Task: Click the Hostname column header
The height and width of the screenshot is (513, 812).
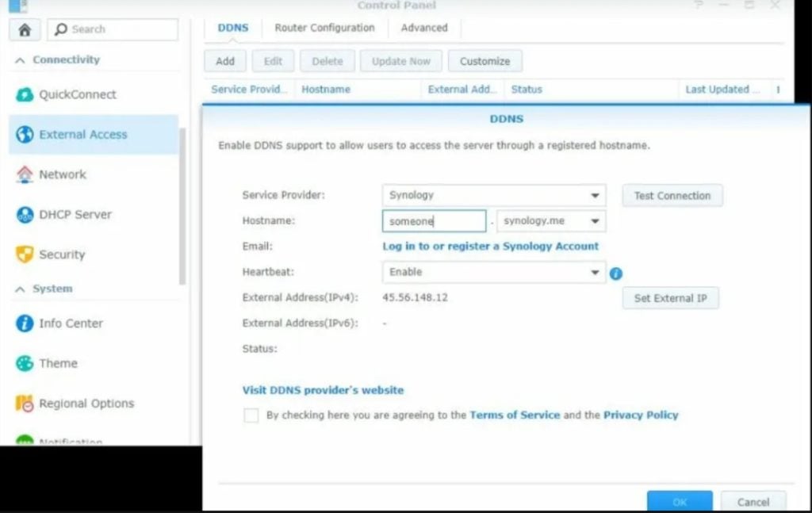Action: (x=326, y=90)
